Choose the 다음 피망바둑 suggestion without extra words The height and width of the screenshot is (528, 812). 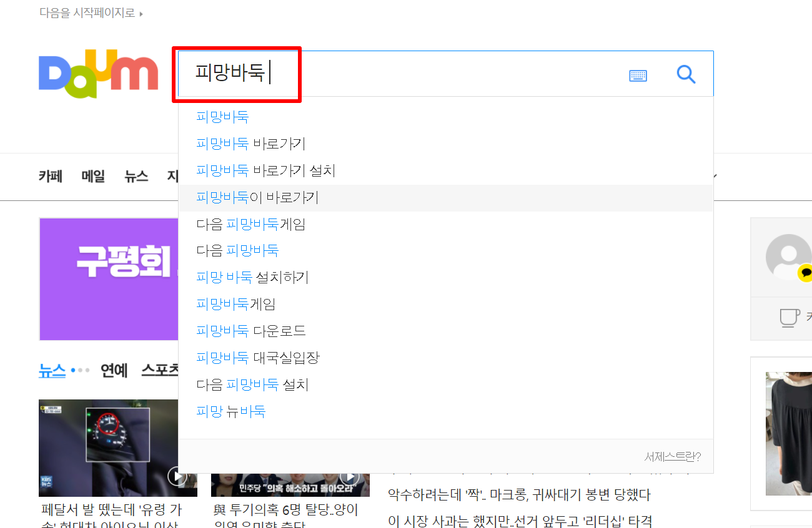pyautogui.click(x=446, y=251)
